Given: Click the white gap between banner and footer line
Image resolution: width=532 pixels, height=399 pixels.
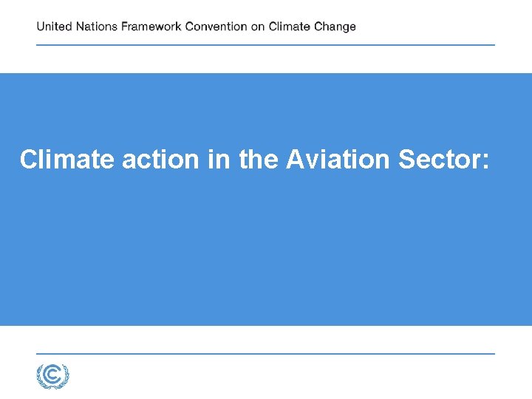Looking at the screenshot, I should pyautogui.click(x=266, y=339).
